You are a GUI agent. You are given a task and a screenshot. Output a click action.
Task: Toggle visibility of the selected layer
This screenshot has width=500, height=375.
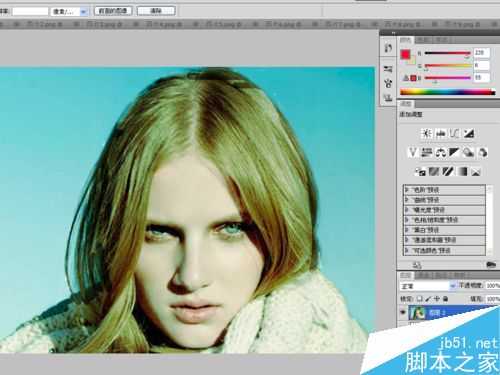tap(403, 313)
